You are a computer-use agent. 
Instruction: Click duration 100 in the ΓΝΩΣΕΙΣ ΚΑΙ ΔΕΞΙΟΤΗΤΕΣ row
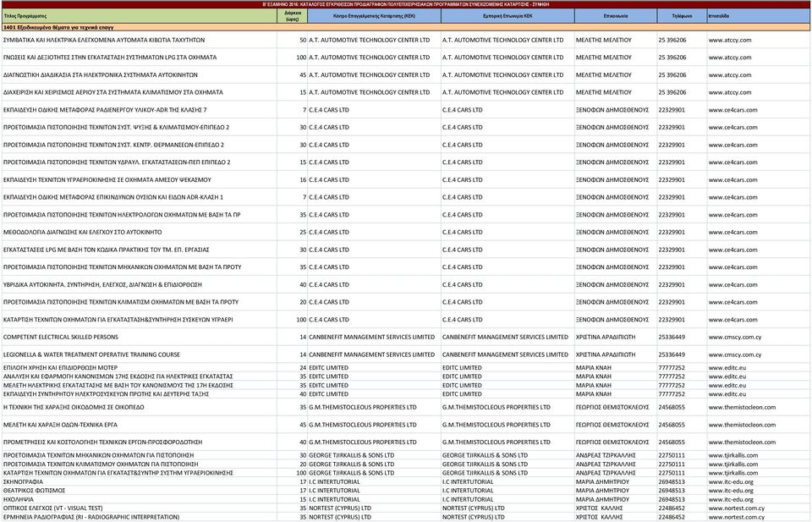tap(301, 58)
